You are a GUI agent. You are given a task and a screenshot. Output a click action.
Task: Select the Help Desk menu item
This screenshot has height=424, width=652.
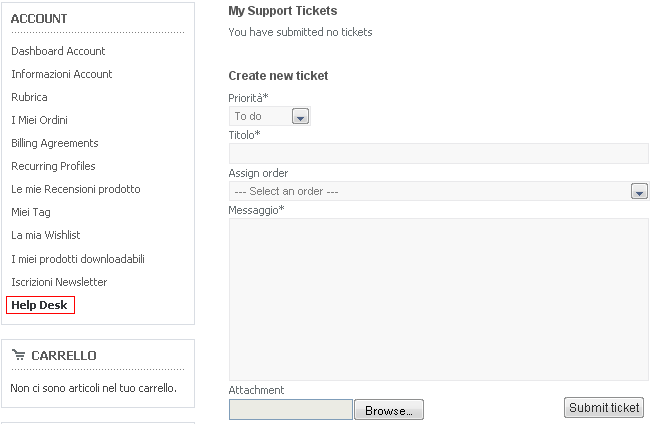pyautogui.click(x=40, y=305)
